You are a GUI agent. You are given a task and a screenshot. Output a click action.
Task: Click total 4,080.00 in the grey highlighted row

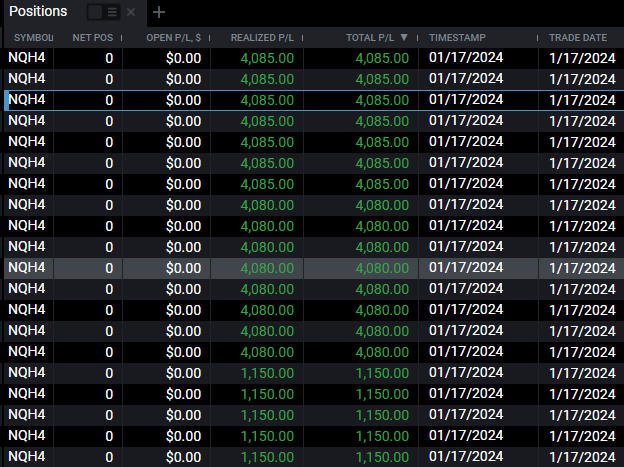click(x=382, y=268)
